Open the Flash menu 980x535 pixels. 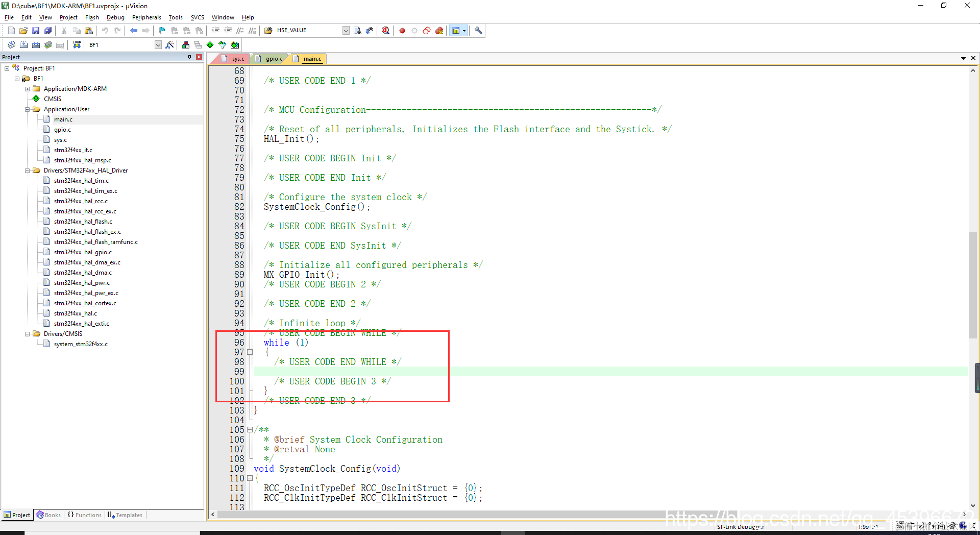click(x=92, y=17)
